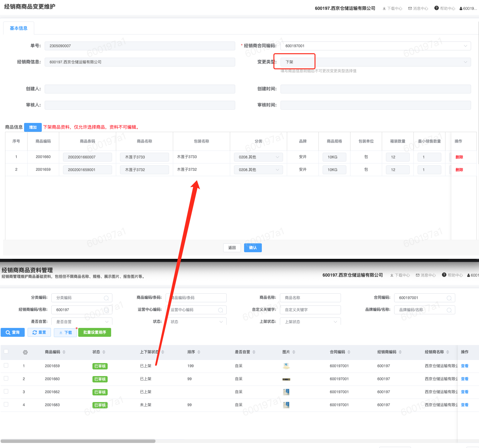Click the 帮助中心 question mark icon
479x448 pixels.
coord(437,8)
